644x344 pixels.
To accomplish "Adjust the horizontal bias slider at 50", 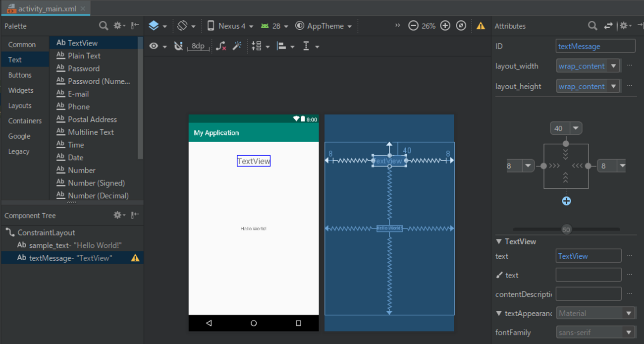I will [566, 229].
